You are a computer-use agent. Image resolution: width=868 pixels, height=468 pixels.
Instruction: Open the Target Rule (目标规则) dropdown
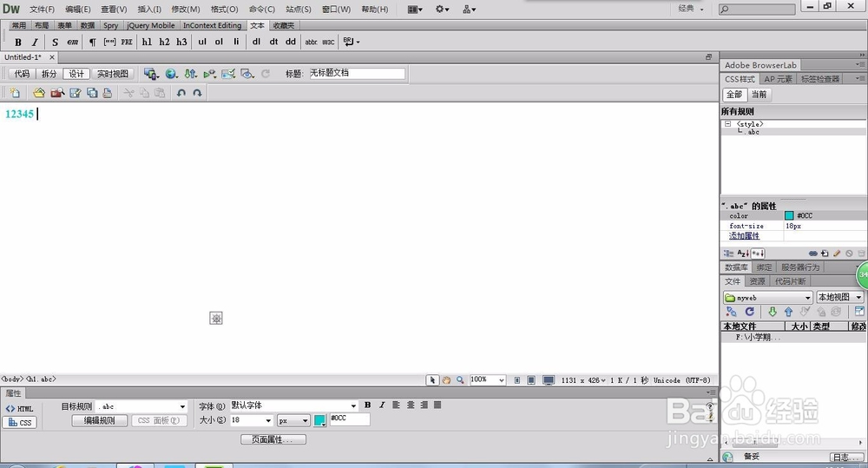click(182, 406)
